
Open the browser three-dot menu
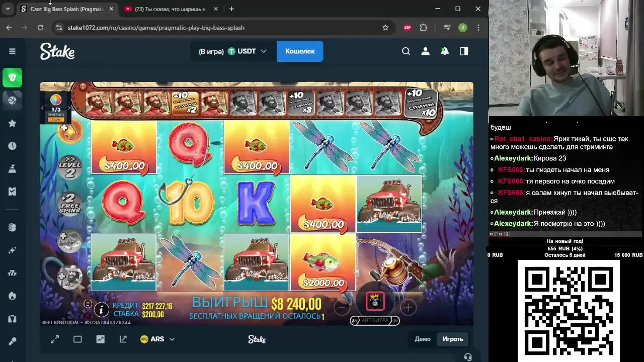[x=478, y=28]
